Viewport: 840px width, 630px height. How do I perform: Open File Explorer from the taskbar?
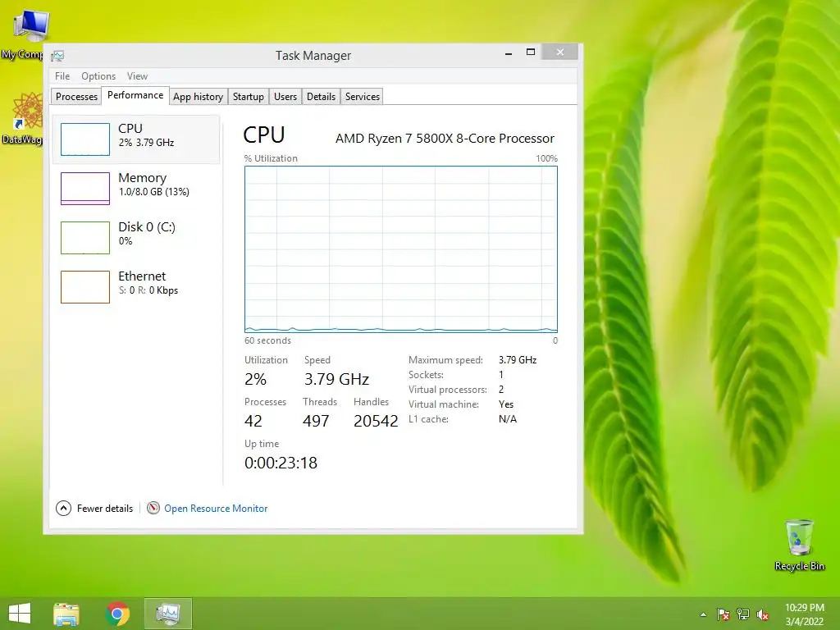[66, 614]
